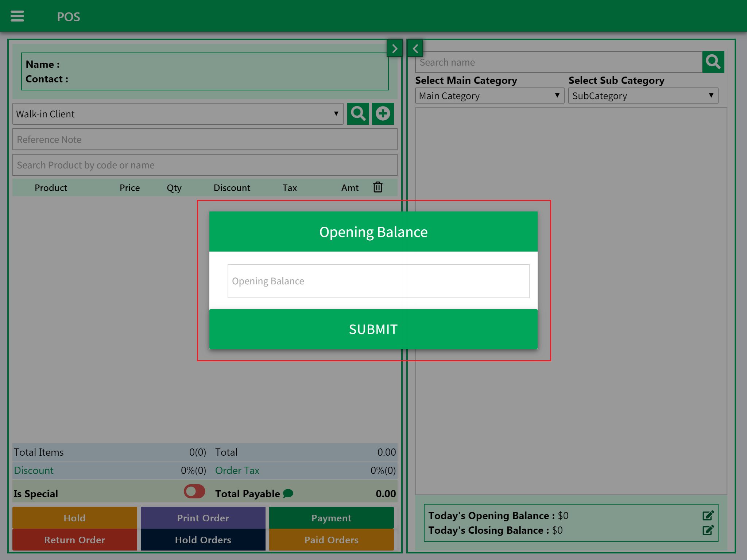Click the Opening Balance input field
747x560 pixels.
(373, 281)
